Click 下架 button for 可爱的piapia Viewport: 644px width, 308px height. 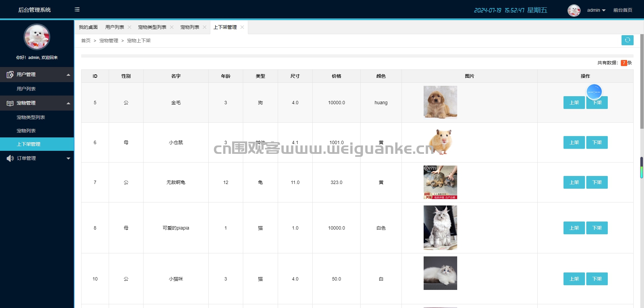[597, 228]
